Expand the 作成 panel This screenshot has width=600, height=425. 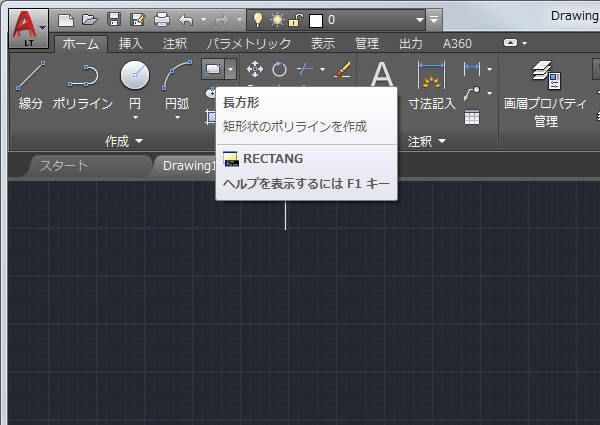pos(124,142)
